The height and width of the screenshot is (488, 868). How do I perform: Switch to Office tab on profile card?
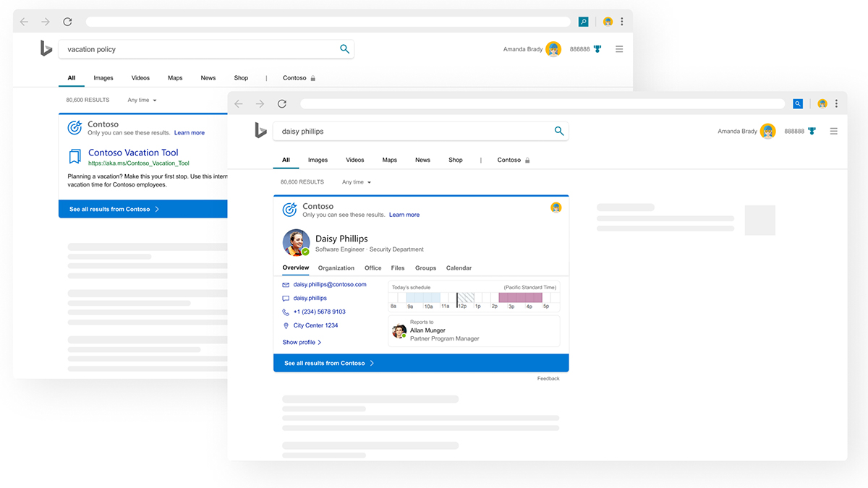pos(373,268)
